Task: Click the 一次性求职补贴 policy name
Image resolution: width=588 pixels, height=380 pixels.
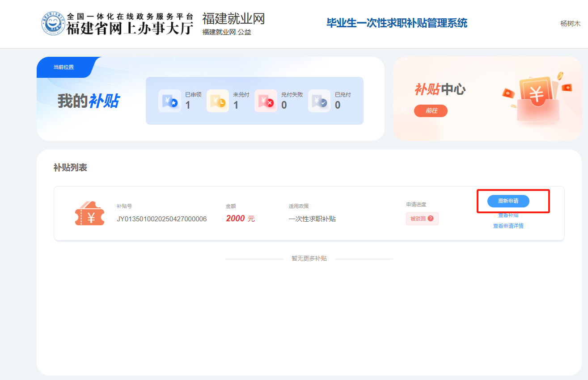Action: (x=312, y=219)
